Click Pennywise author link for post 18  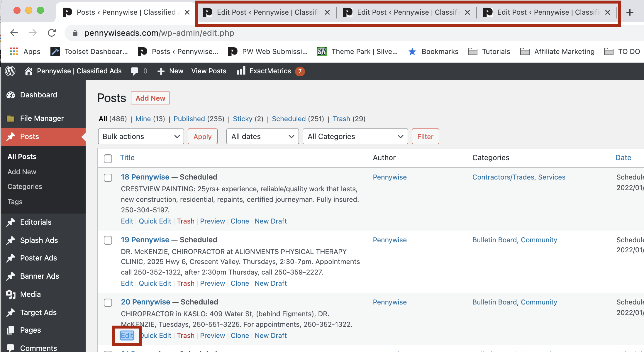[390, 177]
